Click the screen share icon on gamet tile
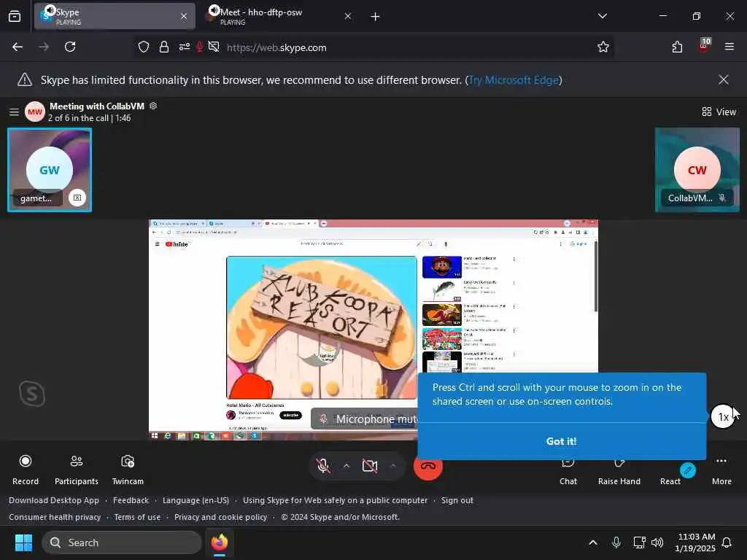This screenshot has width=747, height=560. click(x=77, y=198)
